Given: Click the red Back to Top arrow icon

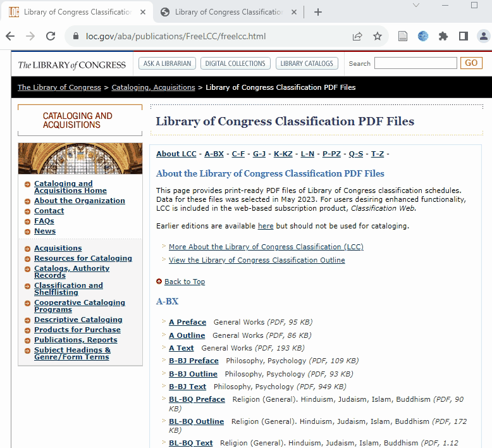Looking at the screenshot, I should (x=159, y=282).
